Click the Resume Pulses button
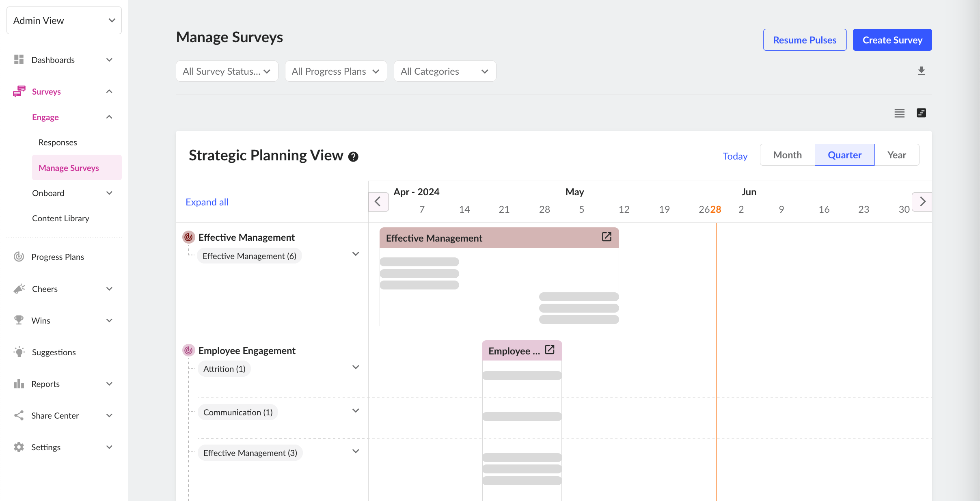This screenshot has height=501, width=980. point(805,40)
